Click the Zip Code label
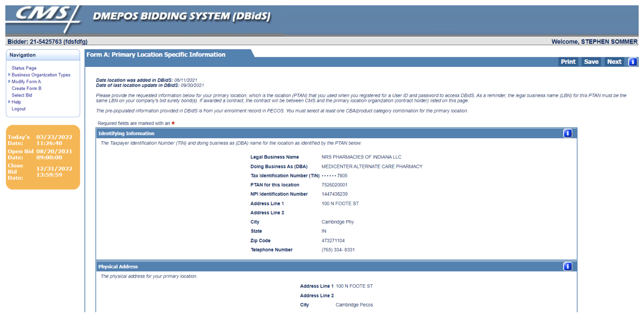Screen dimensions: 644x318 click(x=260, y=241)
